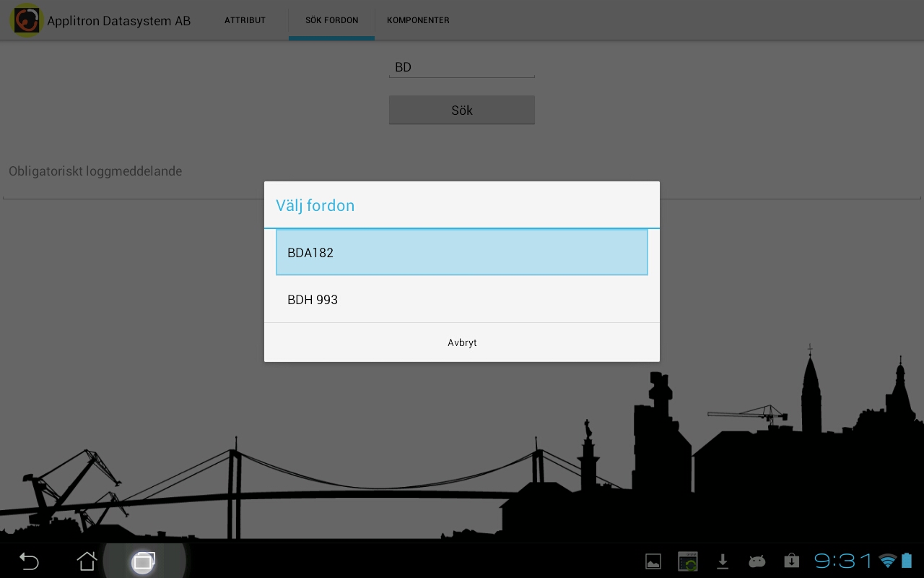The height and width of the screenshot is (578, 924).
Task: Open the KOMPONENTER tab
Action: 418,20
